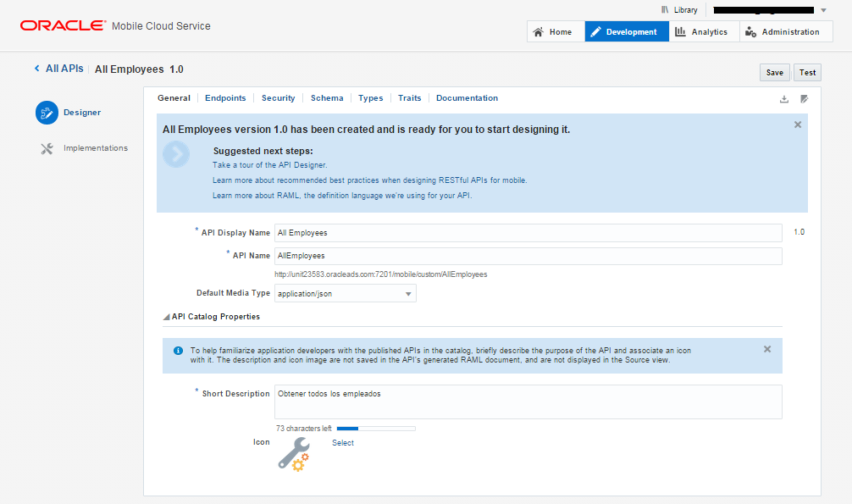
Task: Click the Short Description text area
Action: [528, 402]
